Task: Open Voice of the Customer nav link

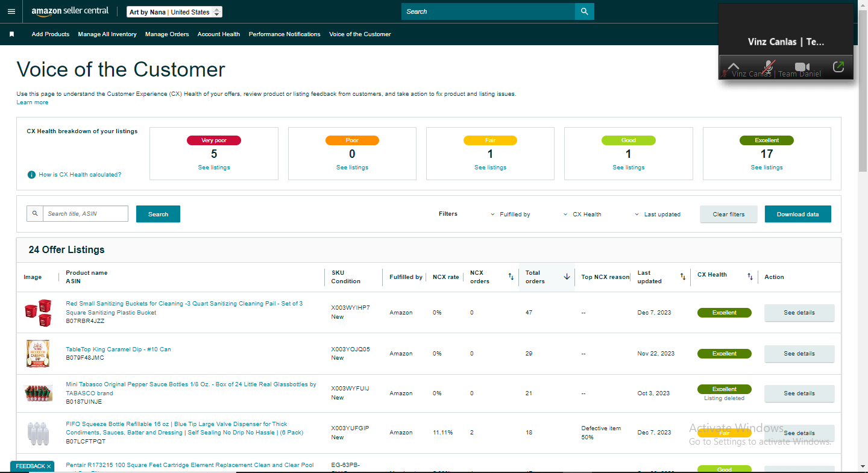Action: pos(360,34)
